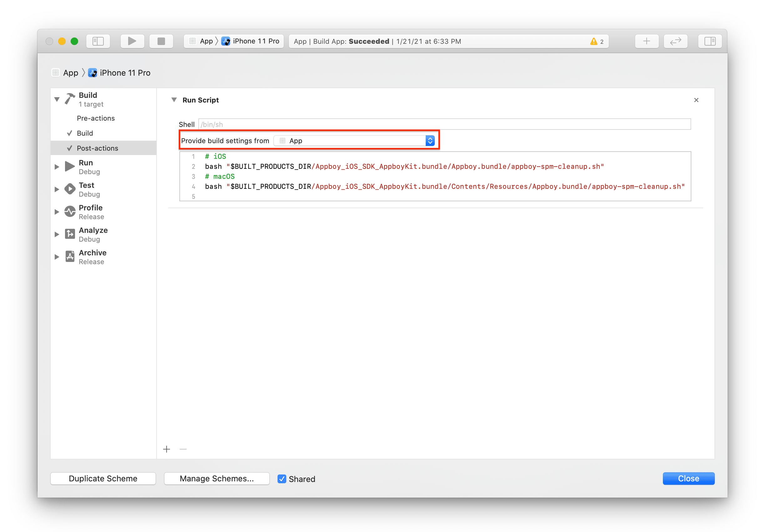Select Pre-actions in the sidebar
This screenshot has height=532, width=772.
pyautogui.click(x=96, y=118)
